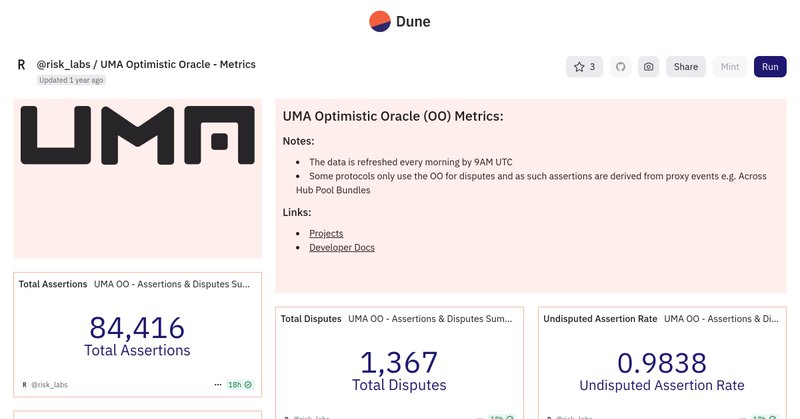Click the 84,416 total assertions value
The height and width of the screenshot is (419, 800).
pyautogui.click(x=137, y=328)
